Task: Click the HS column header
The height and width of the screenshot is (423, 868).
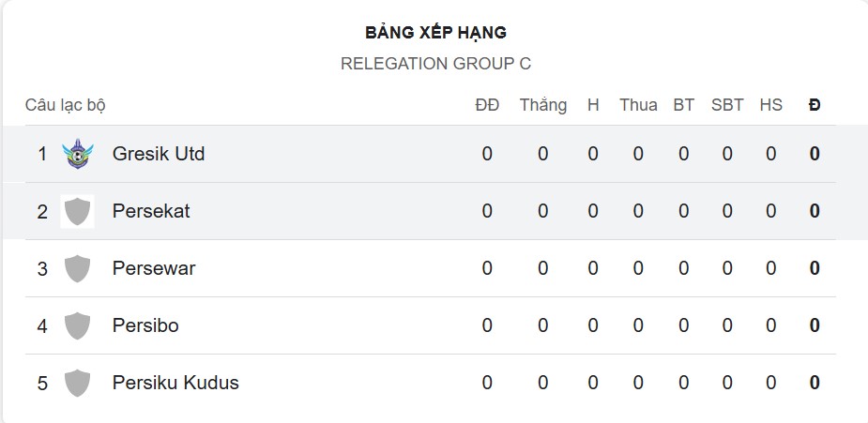Action: [x=770, y=105]
